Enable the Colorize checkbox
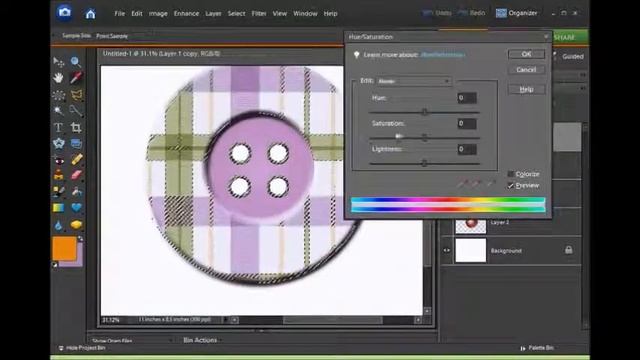This screenshot has width=640, height=360. [511, 174]
